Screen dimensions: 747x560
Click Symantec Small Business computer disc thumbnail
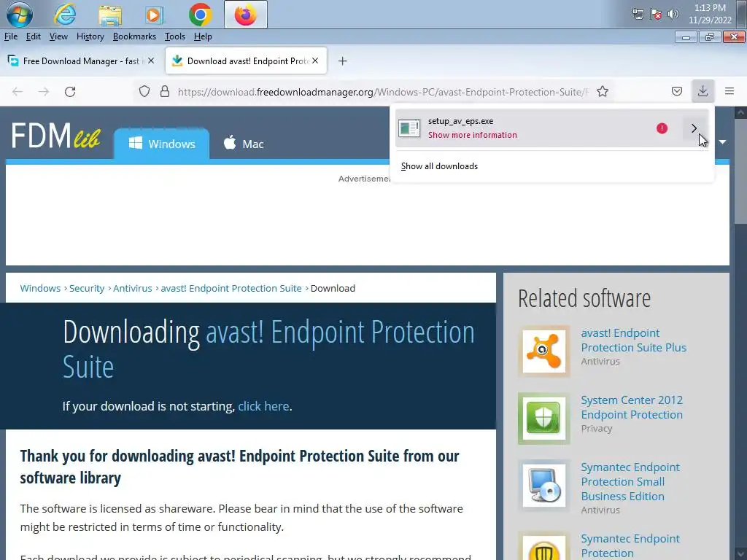click(544, 485)
